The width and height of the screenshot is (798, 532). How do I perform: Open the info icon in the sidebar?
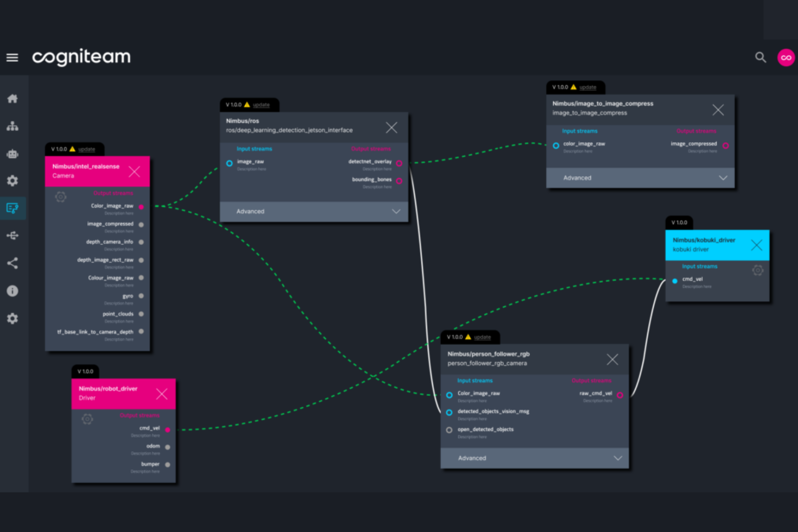[12, 290]
